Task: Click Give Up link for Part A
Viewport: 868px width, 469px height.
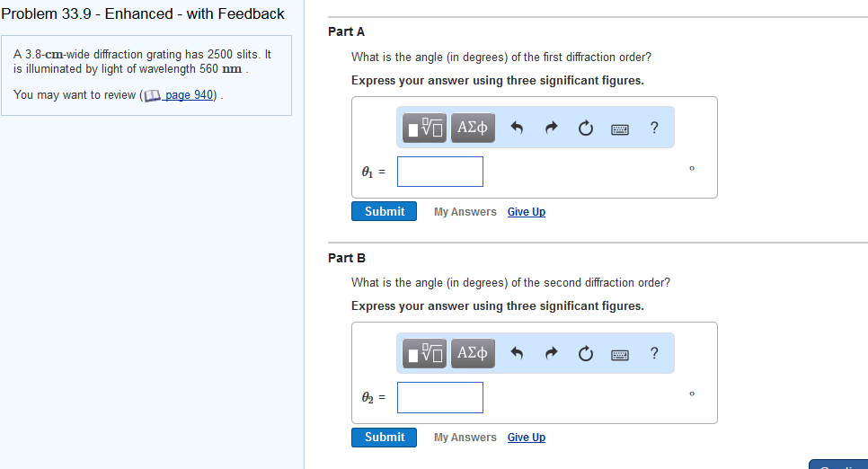Action: point(526,212)
